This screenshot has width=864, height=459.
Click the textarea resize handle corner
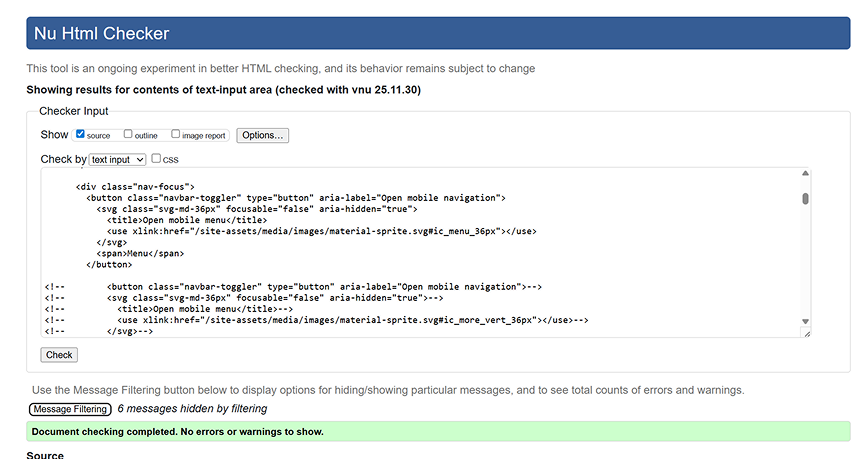click(805, 333)
